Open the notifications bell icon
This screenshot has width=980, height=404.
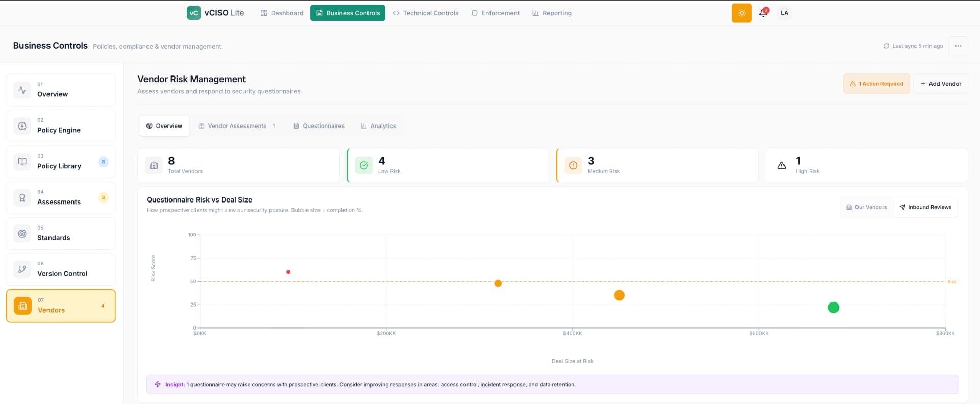pyautogui.click(x=763, y=13)
